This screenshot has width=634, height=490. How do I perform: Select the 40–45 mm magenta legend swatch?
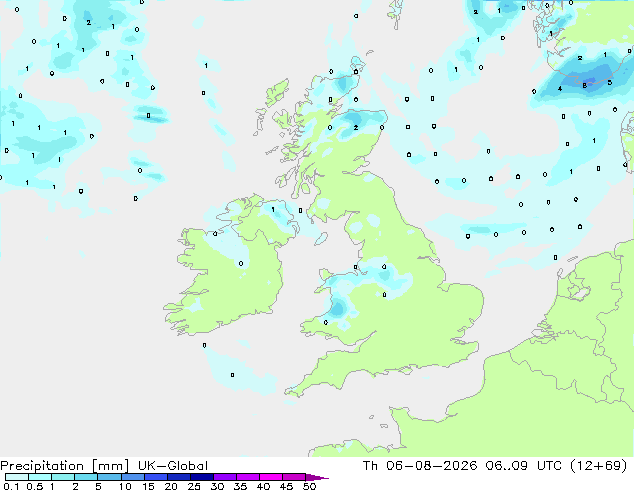(271, 477)
